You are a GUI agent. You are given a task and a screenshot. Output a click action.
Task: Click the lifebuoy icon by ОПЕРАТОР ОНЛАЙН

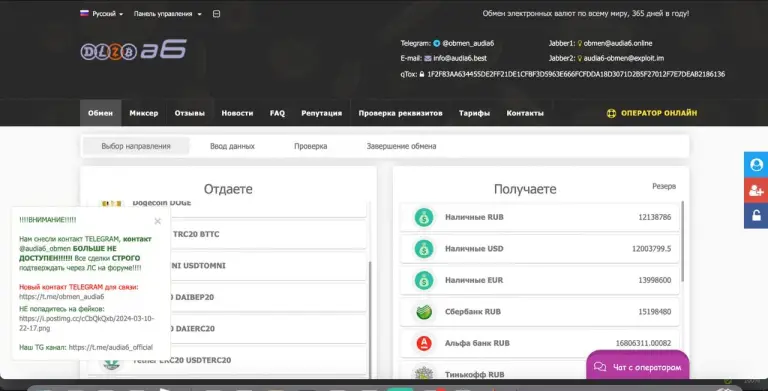(611, 113)
